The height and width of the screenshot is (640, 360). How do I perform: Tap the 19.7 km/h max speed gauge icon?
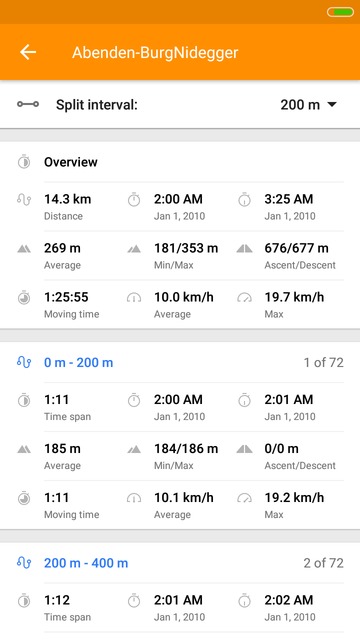coord(244,298)
